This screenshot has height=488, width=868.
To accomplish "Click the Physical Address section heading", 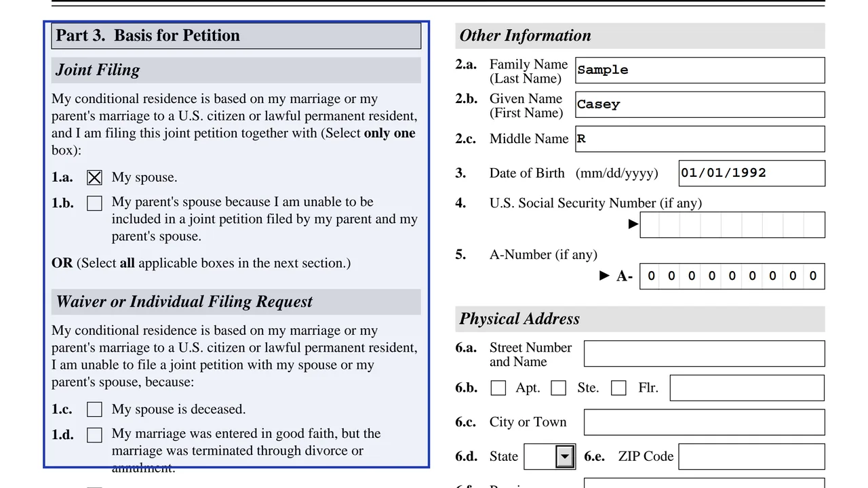I will (x=640, y=319).
